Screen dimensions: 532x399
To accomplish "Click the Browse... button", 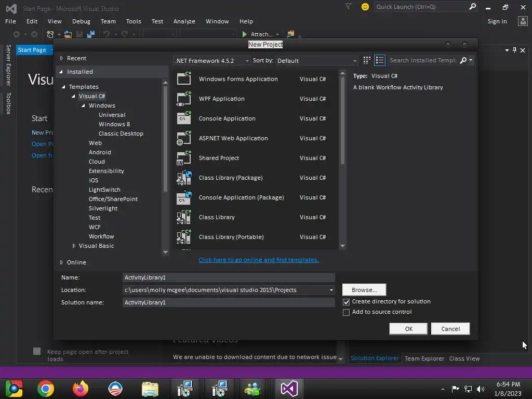I will (x=364, y=290).
